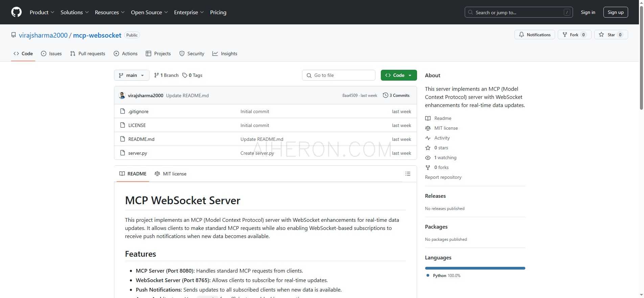The width and height of the screenshot is (644, 298).
Task: View the 1 watching link
Action: pyautogui.click(x=441, y=157)
